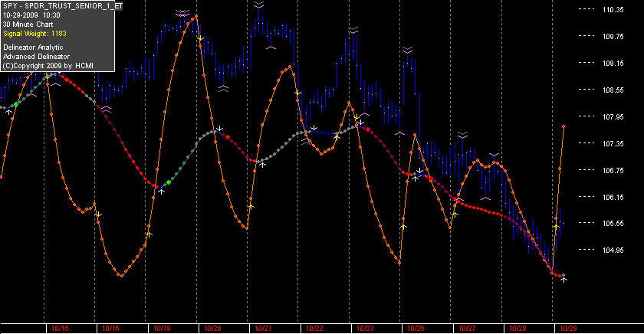This screenshot has height=334, width=644.
Task: Click the 10/26 date label
Action: tap(416, 329)
